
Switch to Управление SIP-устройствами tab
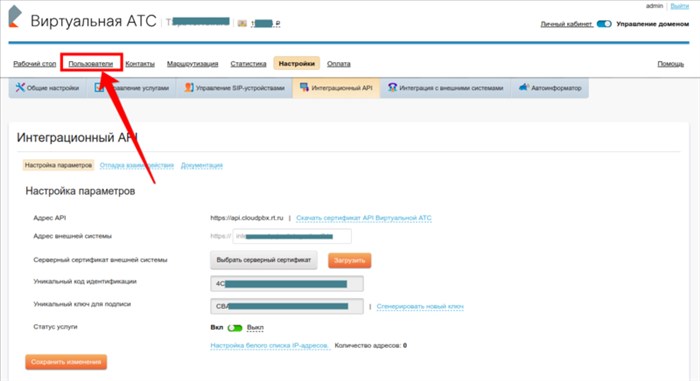pos(234,88)
